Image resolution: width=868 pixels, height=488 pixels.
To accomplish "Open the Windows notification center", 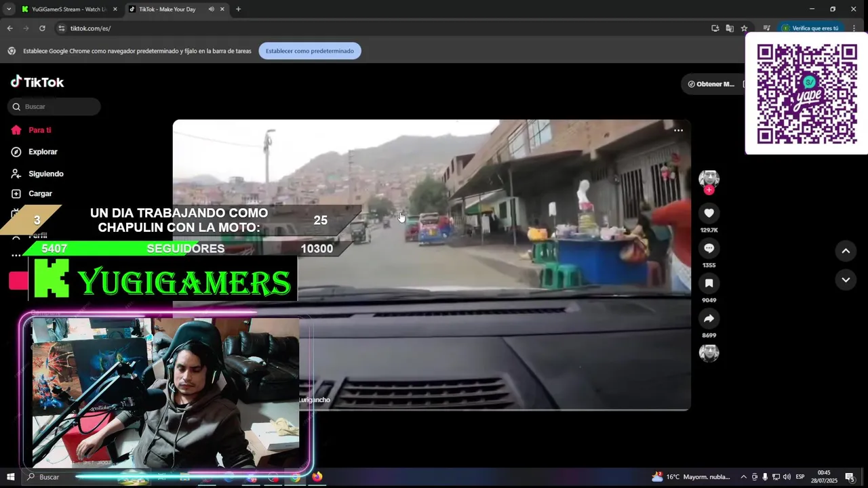I will [850, 477].
